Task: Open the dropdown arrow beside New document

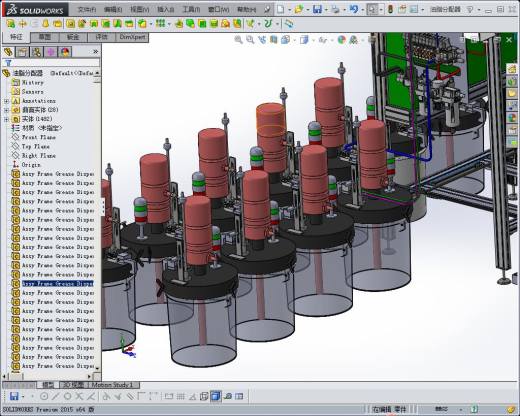Action: coord(289,10)
